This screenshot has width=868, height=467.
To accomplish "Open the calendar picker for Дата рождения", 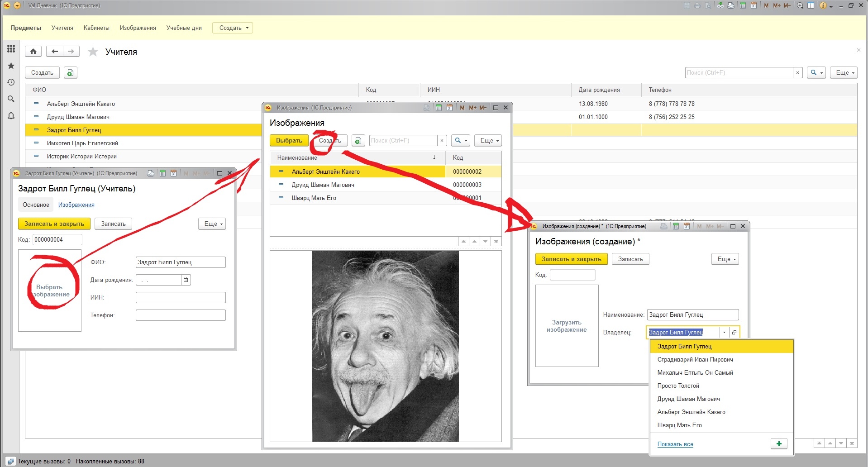I will [x=186, y=280].
